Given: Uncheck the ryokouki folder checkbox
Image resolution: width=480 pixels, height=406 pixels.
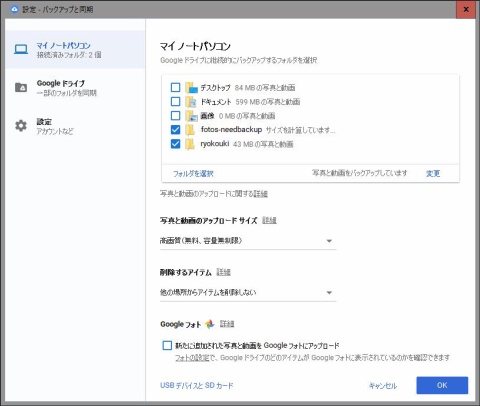Looking at the screenshot, I should point(175,144).
